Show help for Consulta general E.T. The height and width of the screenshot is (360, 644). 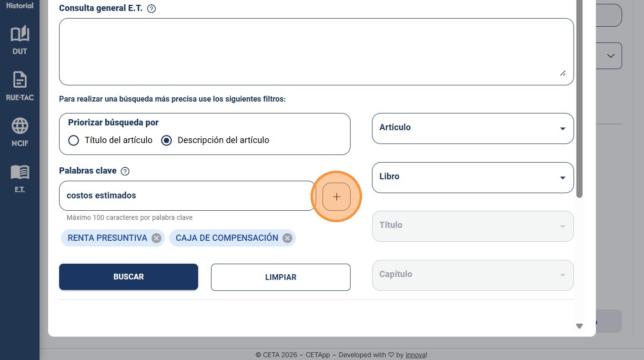(x=151, y=9)
